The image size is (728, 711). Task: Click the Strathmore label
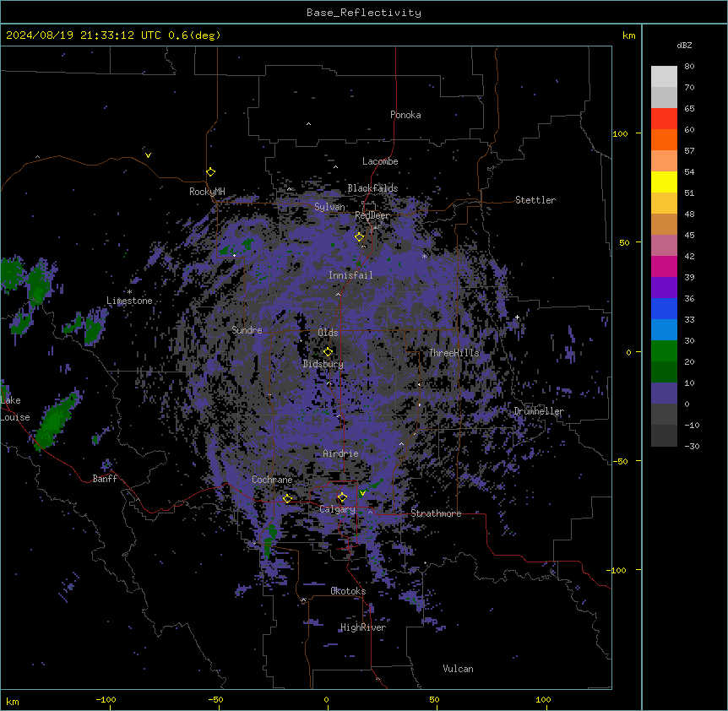click(x=436, y=513)
